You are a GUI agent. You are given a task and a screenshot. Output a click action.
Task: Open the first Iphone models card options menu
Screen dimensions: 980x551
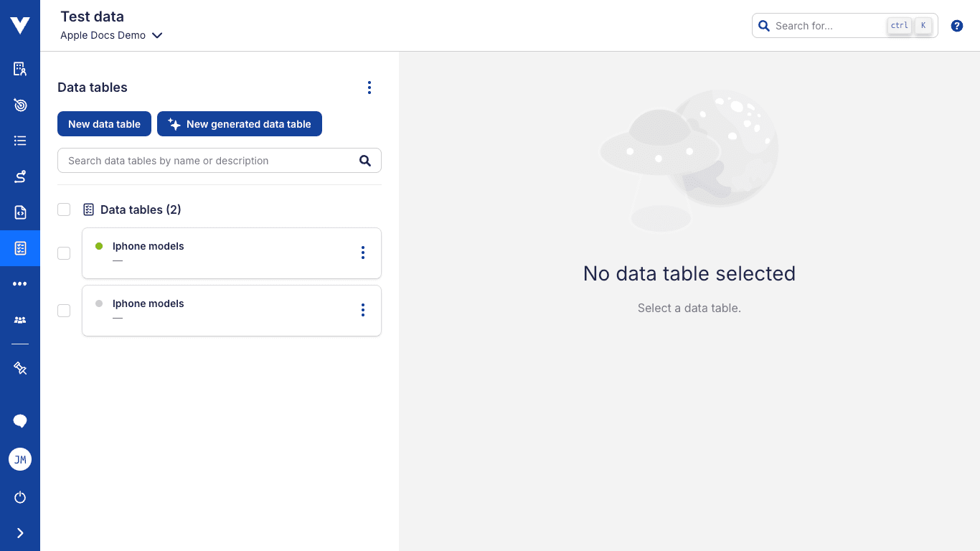point(363,253)
